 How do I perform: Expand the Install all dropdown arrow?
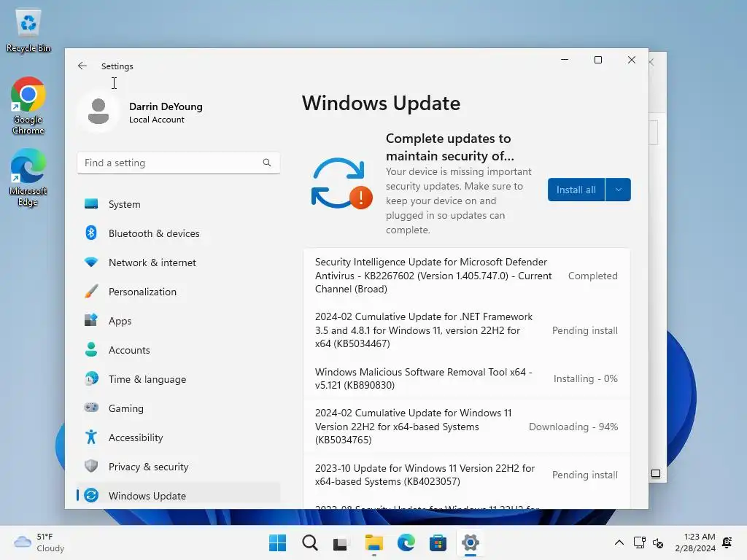pos(619,190)
